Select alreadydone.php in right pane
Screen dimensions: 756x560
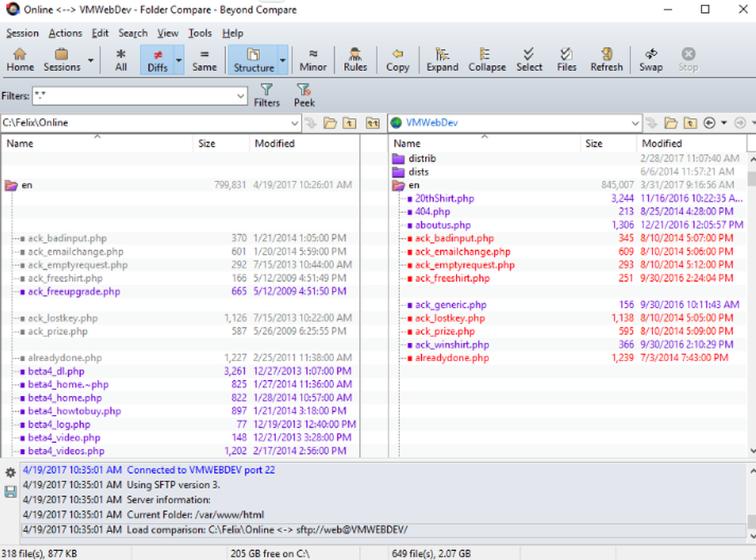coord(452,358)
